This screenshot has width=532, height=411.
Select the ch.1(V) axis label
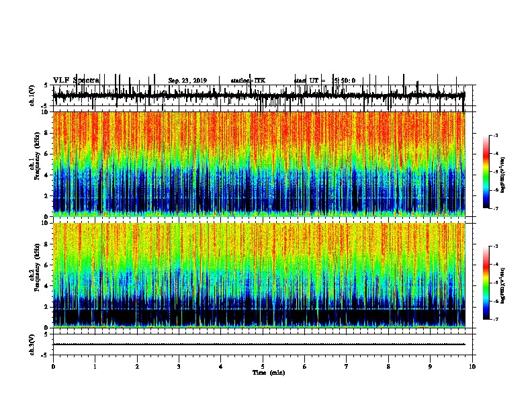click(32, 95)
